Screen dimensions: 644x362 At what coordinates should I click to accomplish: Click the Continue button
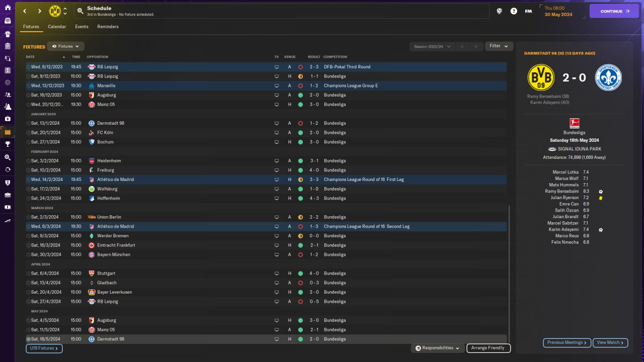click(614, 11)
